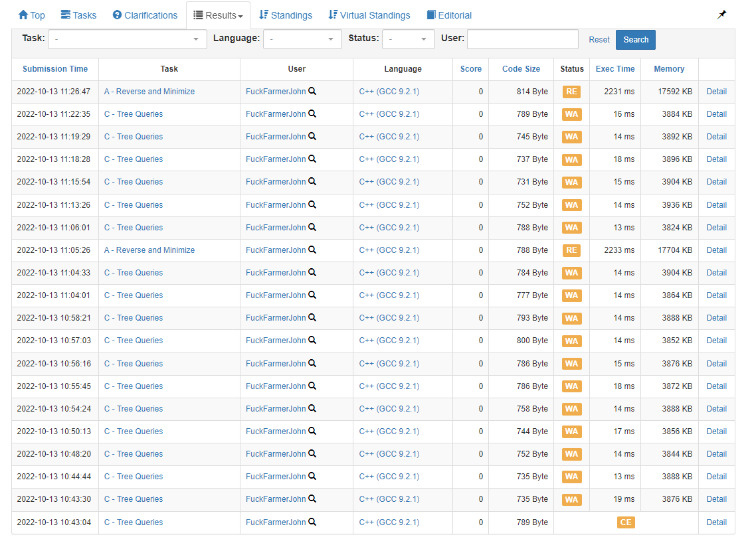Click magnifier icon in 10:55:45 submission row
This screenshot has width=756, height=543.
[x=312, y=386]
